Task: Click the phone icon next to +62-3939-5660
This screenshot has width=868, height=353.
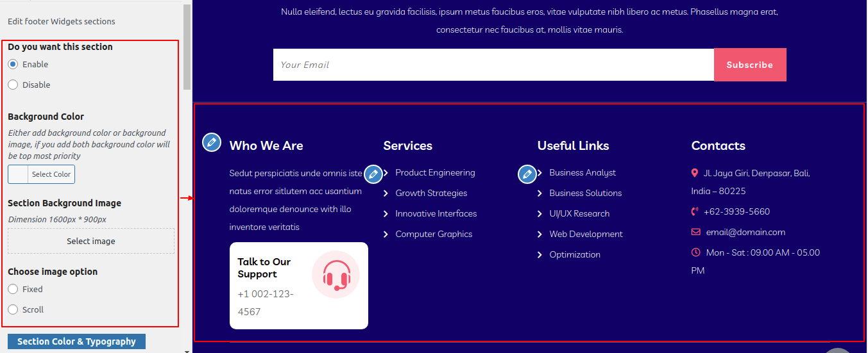Action: click(x=695, y=212)
